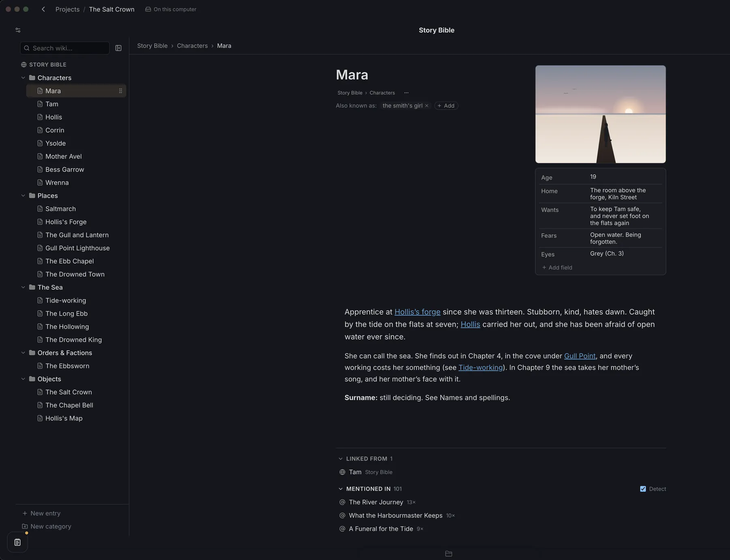The image size is (730, 560).
Task: Click the @ icon beside A Funeral for the Tide
Action: point(342,529)
